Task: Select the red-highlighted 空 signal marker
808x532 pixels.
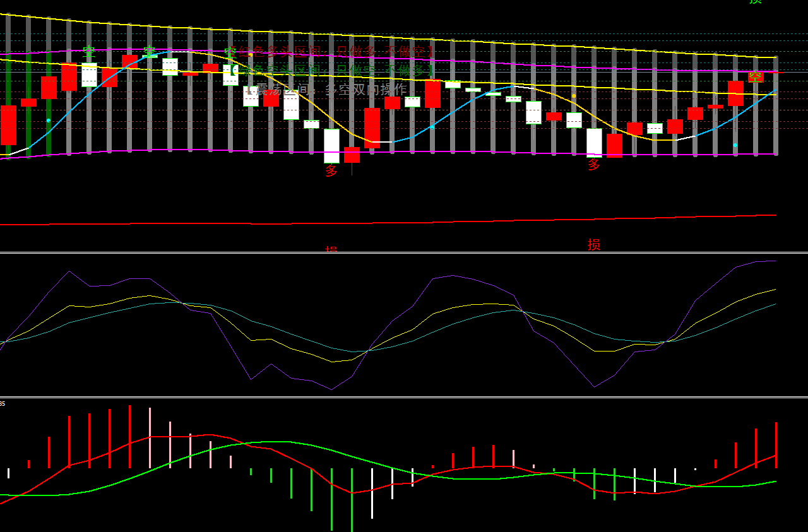Action: tap(756, 77)
